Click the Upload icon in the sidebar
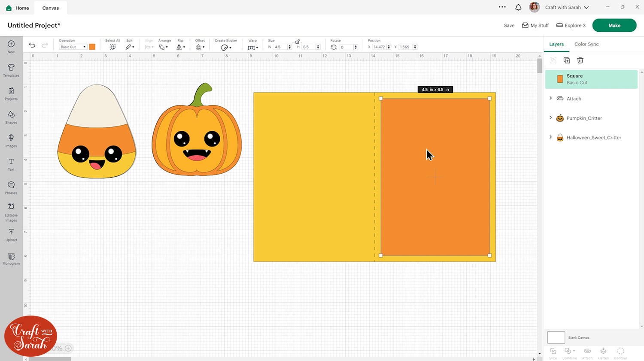 pyautogui.click(x=11, y=234)
